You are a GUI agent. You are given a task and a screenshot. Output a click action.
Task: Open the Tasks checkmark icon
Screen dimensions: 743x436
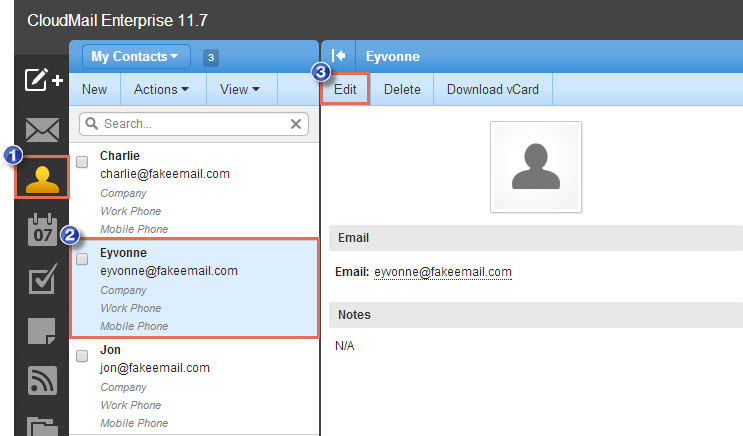(43, 279)
